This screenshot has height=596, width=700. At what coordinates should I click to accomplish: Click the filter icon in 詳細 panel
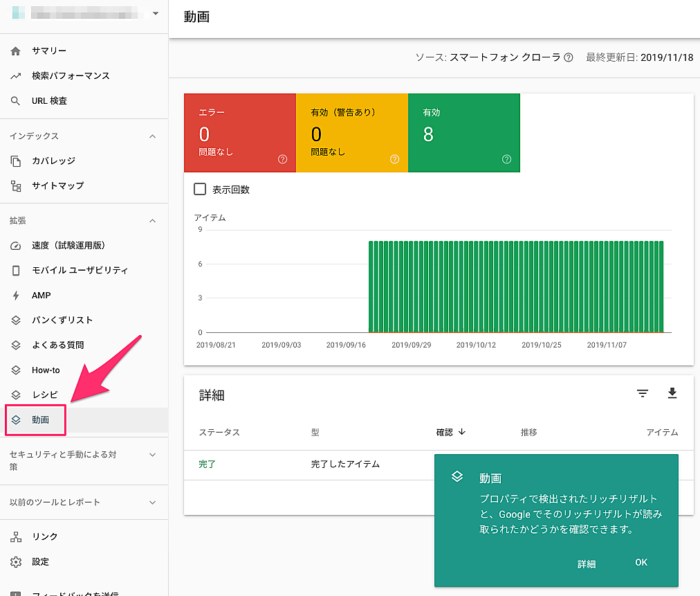coord(643,394)
